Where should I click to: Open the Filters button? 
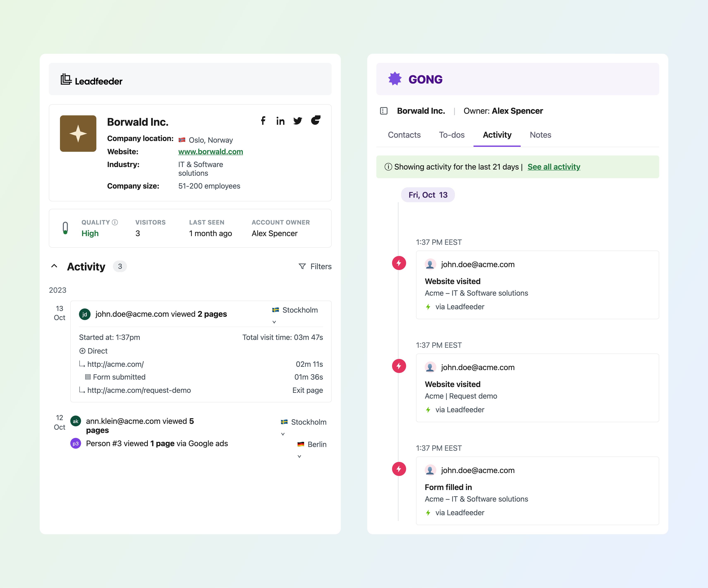point(315,266)
